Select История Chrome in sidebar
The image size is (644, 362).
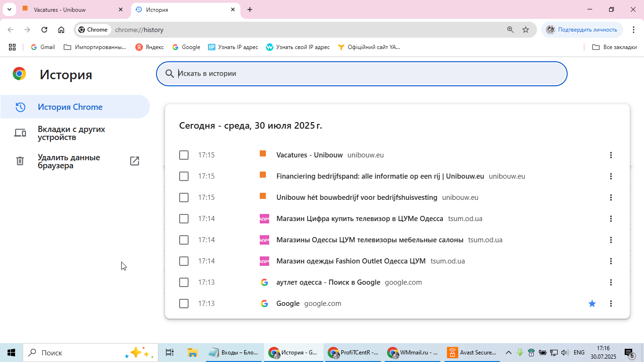75,107
